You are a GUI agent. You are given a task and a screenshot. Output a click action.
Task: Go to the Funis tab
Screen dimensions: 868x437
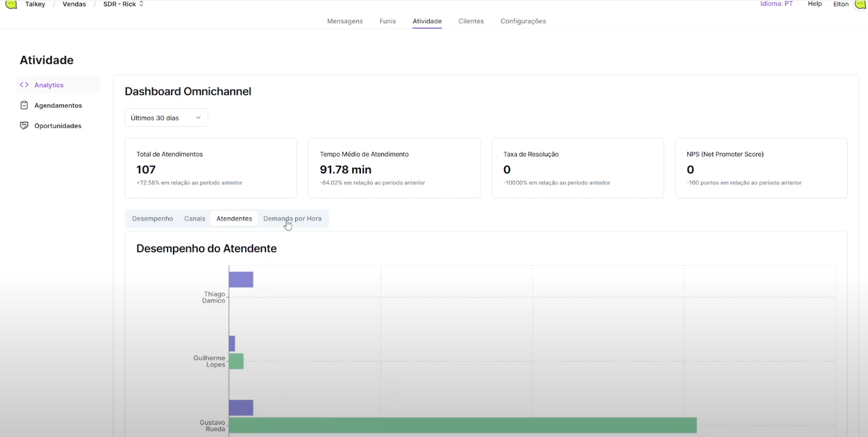(387, 22)
